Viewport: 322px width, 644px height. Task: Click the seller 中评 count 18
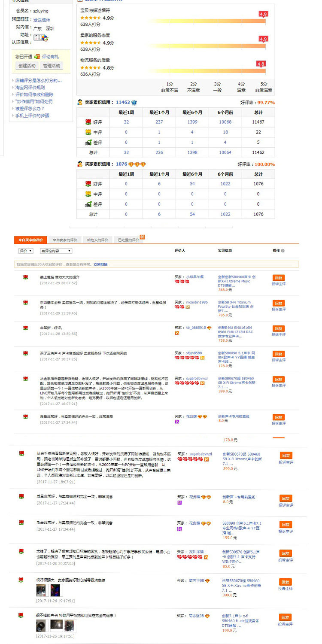(x=225, y=132)
